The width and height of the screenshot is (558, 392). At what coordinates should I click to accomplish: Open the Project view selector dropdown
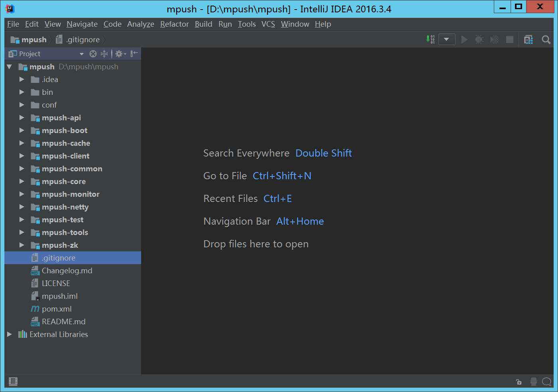point(82,54)
